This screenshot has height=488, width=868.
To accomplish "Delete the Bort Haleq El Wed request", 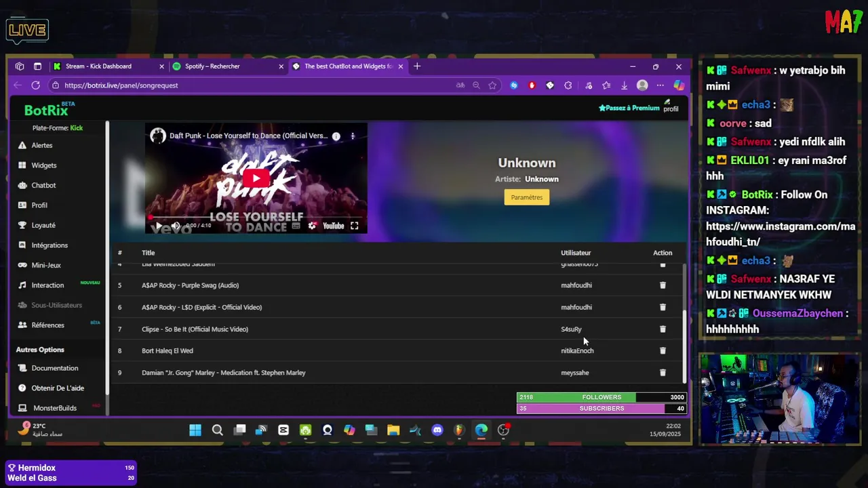I will pos(663,350).
